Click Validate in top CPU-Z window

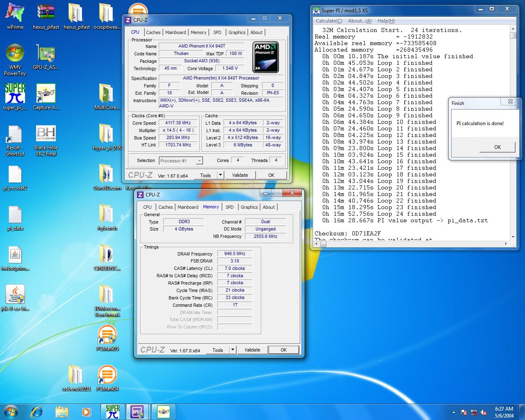click(240, 175)
